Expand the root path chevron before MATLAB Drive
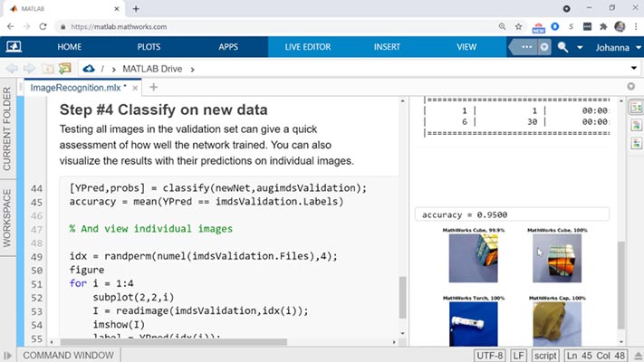 pyautogui.click(x=113, y=70)
